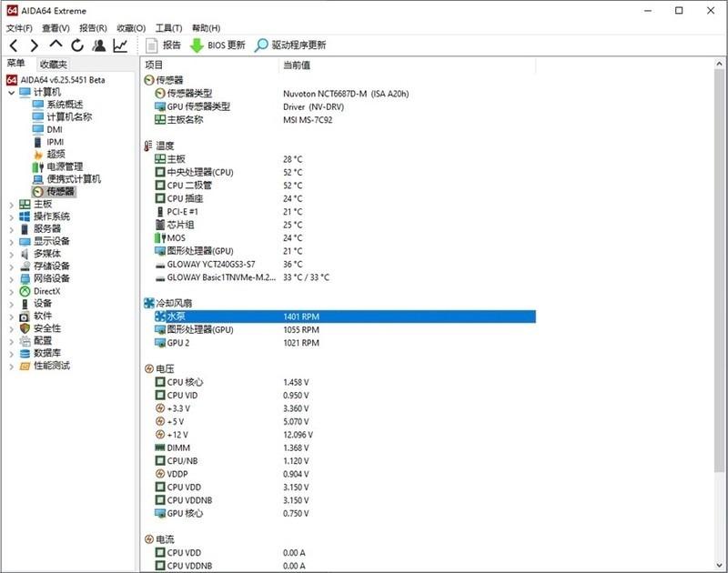Expand the 主板 tree node
This screenshot has height=573, width=728.
click(x=12, y=205)
